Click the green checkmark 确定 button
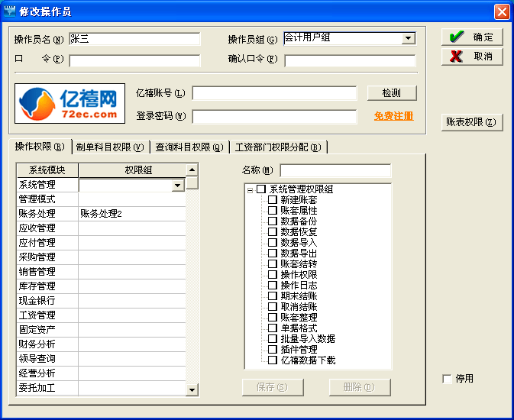The height and width of the screenshot is (420, 514). click(x=471, y=37)
